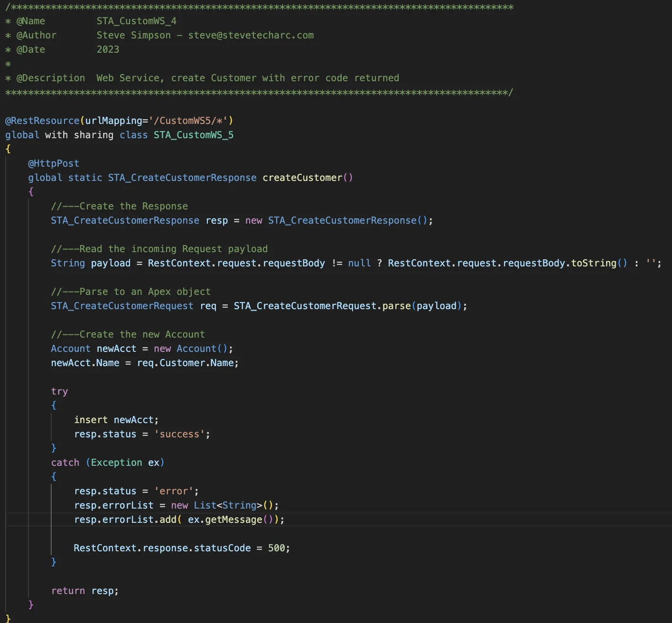This screenshot has height=623, width=672.
Task: Click the urlMapping string '/CustomWS5/*'
Action: tap(188, 121)
